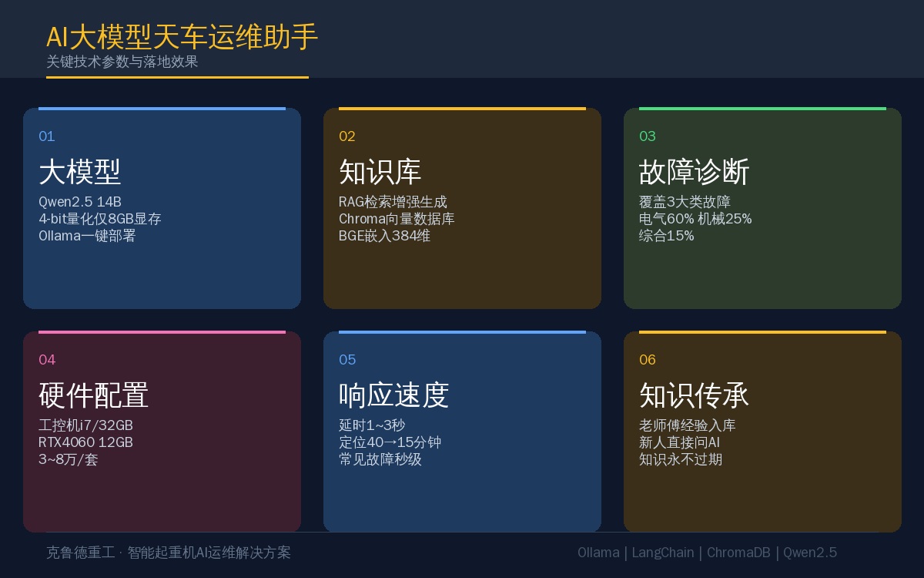Click card number 01

click(47, 136)
